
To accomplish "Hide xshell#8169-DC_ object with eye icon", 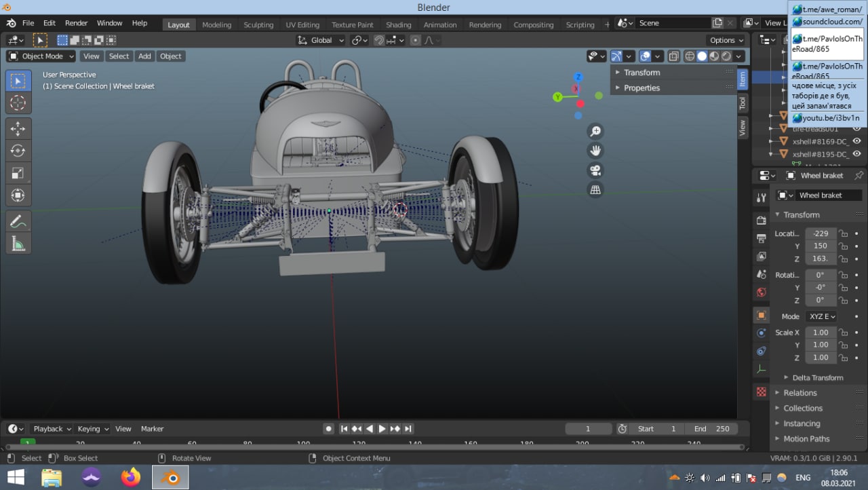I will click(x=856, y=141).
